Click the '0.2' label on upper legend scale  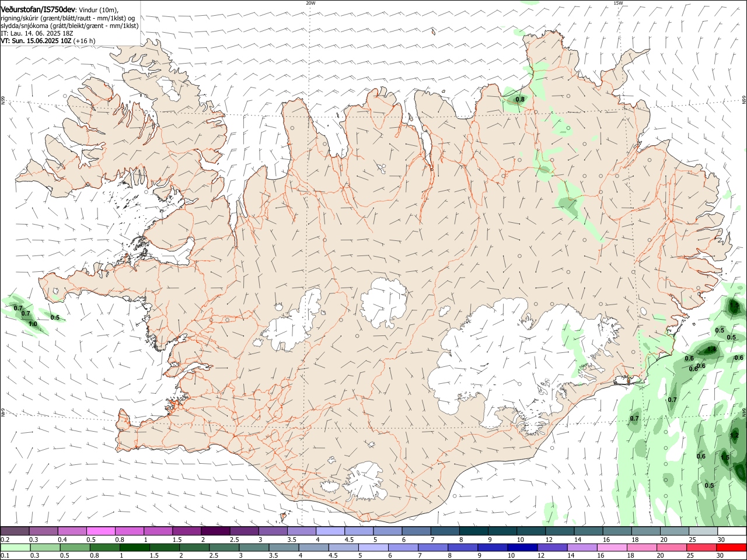[5, 540]
